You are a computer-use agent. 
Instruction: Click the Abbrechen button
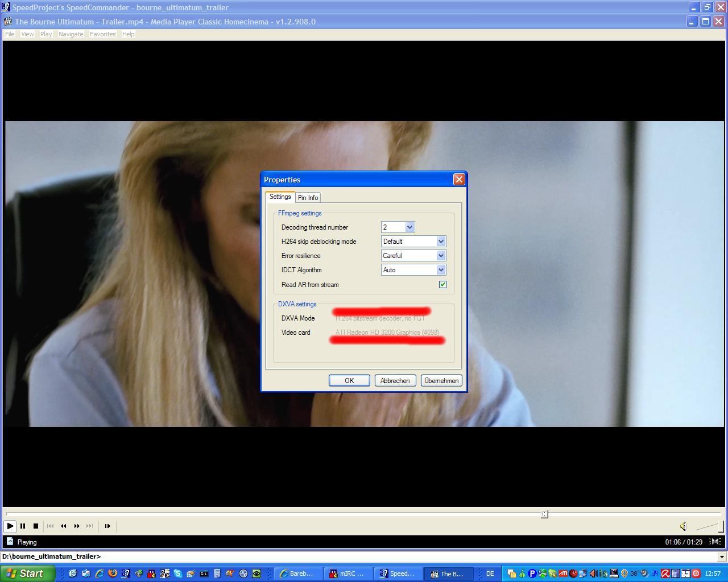[395, 381]
